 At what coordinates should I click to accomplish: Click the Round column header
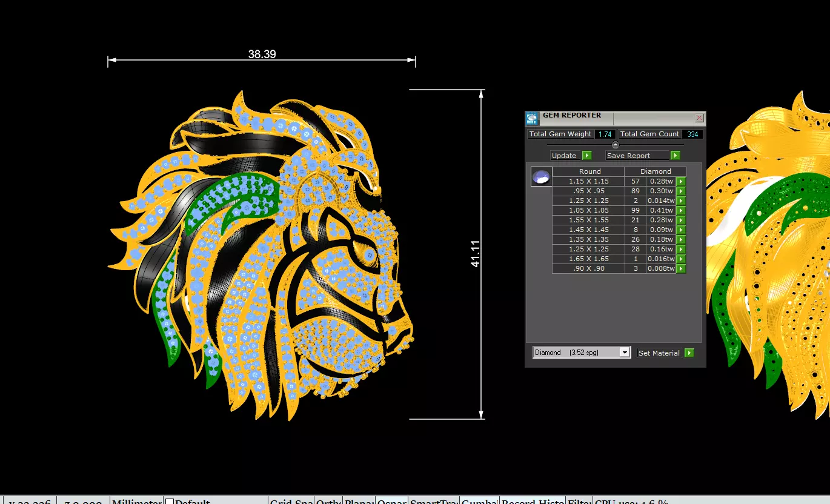589,171
